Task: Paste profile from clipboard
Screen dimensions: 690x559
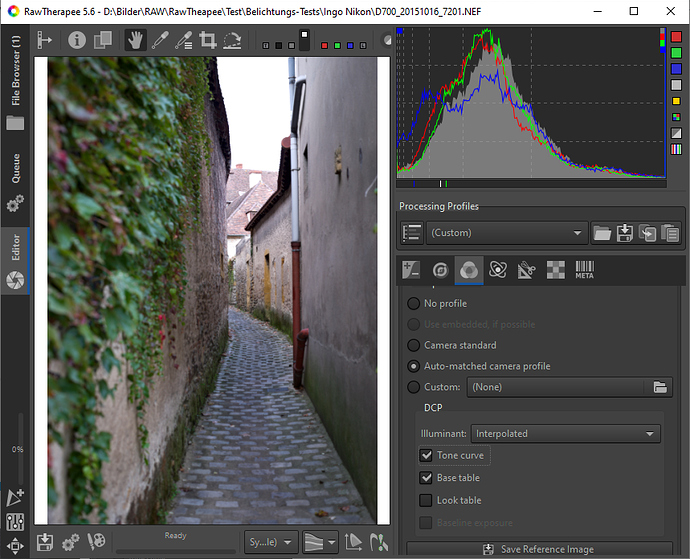Action: tap(670, 233)
